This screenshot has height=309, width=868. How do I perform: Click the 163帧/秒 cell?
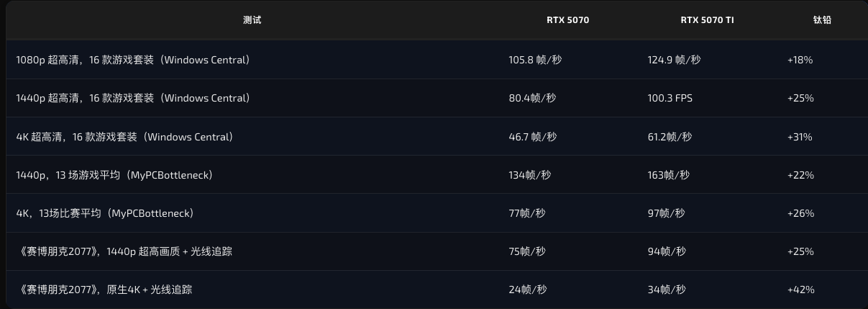669,175
